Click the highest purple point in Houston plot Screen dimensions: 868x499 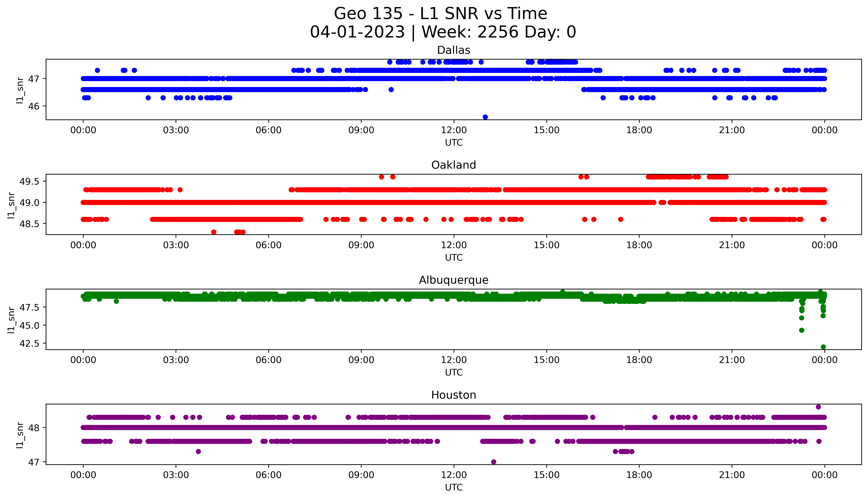(818, 407)
